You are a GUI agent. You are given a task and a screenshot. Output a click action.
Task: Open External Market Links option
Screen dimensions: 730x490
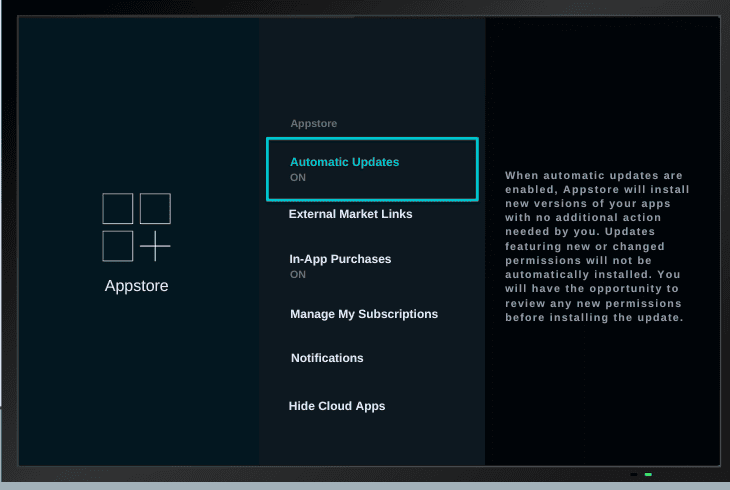tap(350, 214)
